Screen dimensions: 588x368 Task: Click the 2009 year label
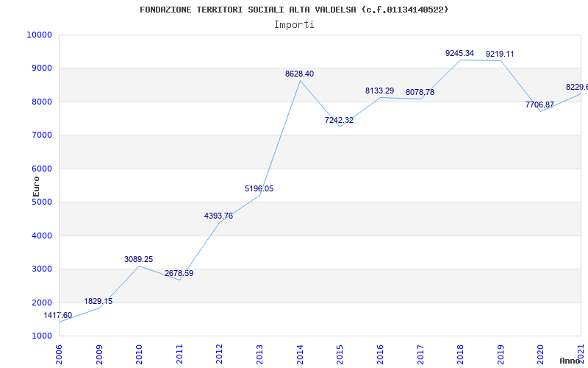99,354
